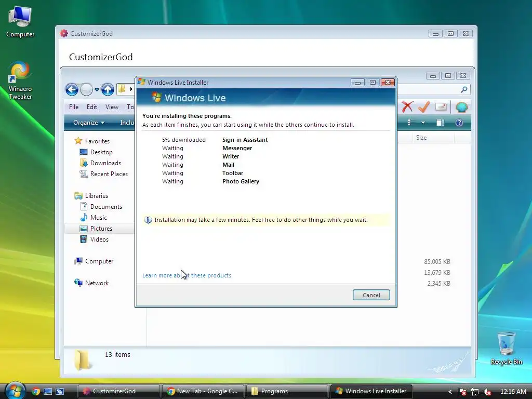532x399 pixels.
Task: Click Show Desktop quick launch icon
Action: pos(48,392)
